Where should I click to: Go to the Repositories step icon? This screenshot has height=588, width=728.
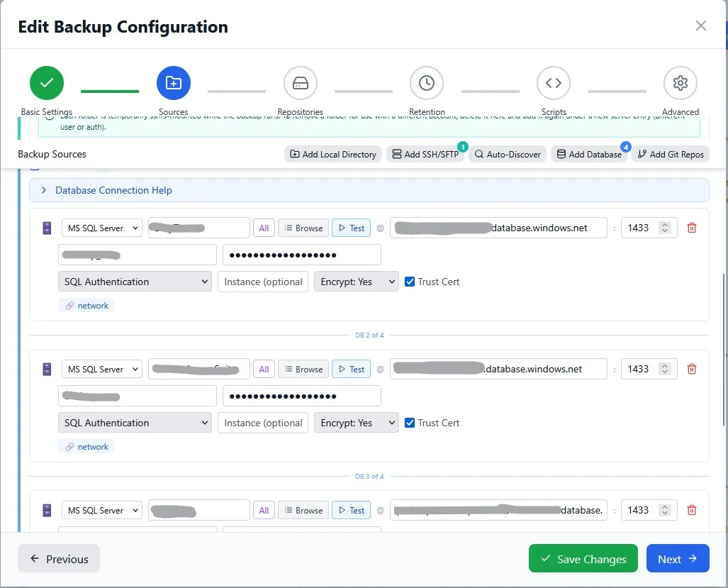coord(301,83)
